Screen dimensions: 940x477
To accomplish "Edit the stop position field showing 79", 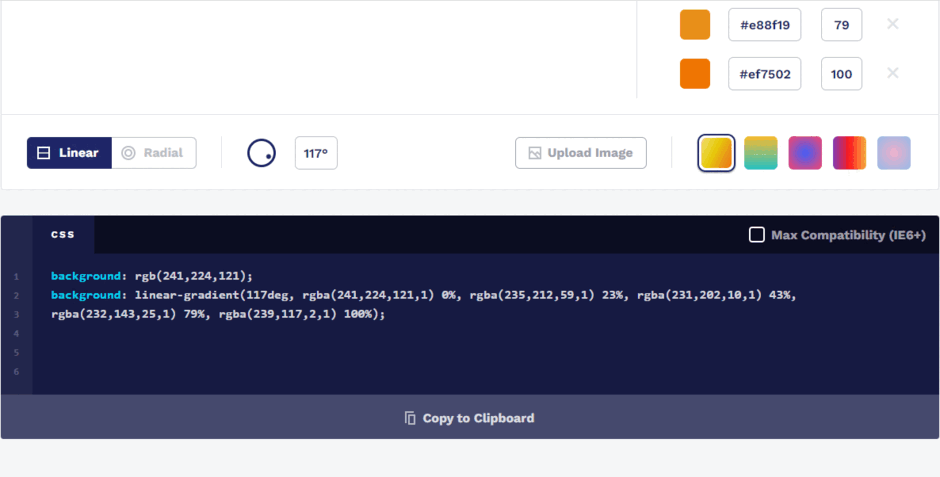I will point(841,25).
